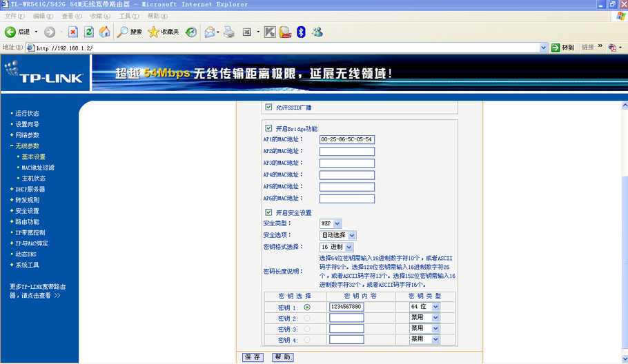Screen dimensions: 628x364
Task: Open 运行状态 in sidebar
Action: pos(27,114)
